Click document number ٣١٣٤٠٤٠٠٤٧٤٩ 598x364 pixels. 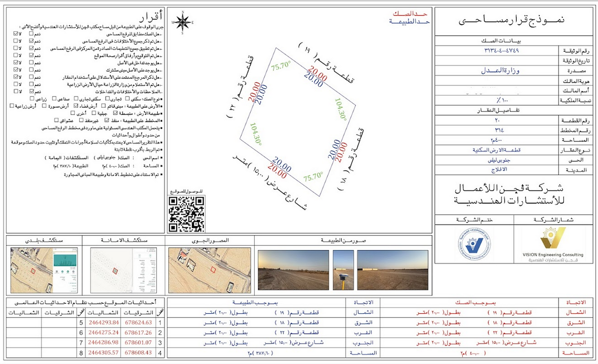(502, 50)
